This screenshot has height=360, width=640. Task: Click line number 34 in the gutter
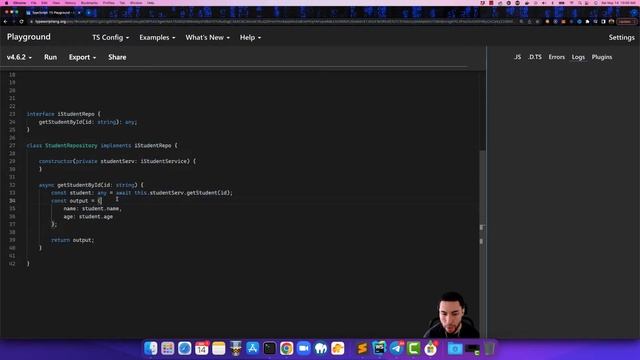point(12,201)
